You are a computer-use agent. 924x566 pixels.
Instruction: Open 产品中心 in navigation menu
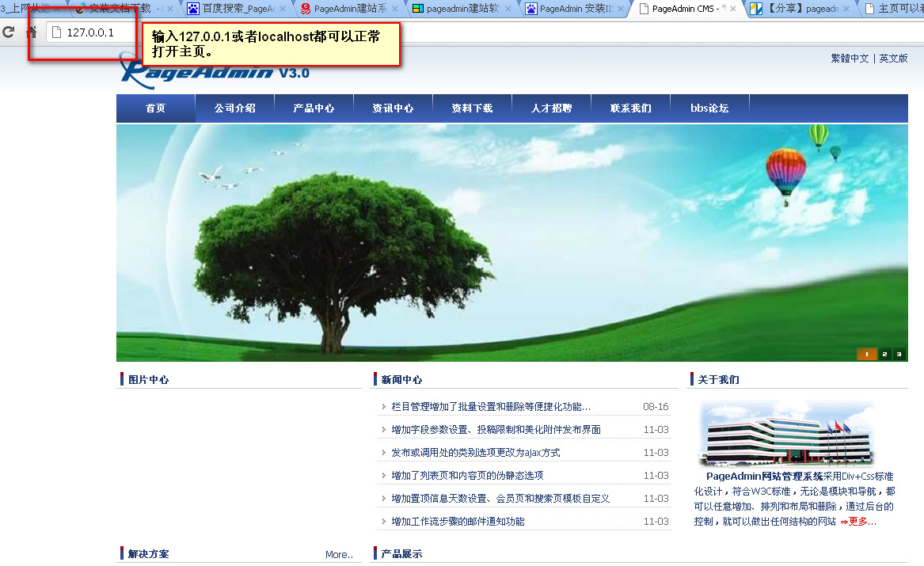tap(314, 108)
